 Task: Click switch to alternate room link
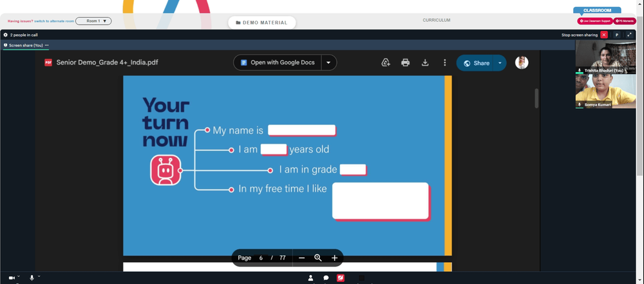[54, 21]
